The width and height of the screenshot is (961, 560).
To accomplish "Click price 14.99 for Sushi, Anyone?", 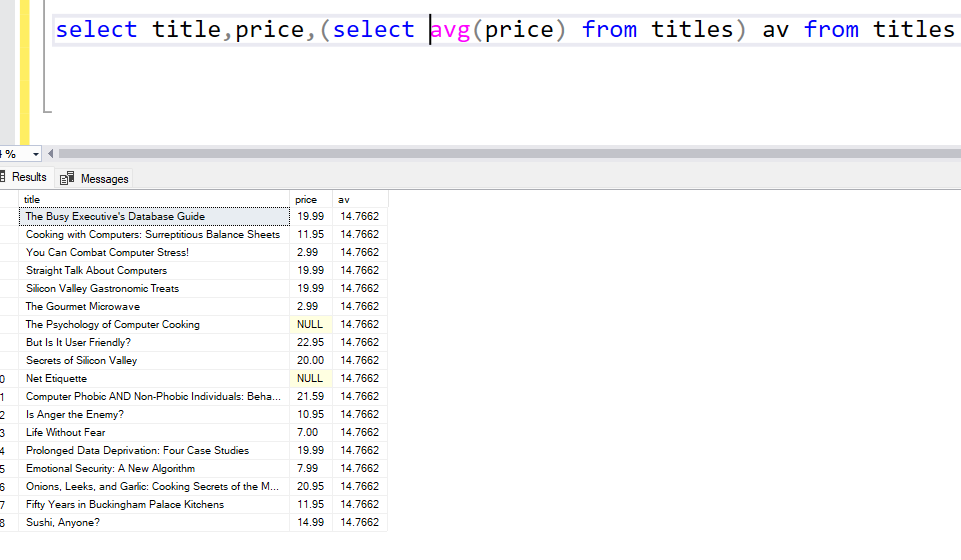I will click(x=311, y=523).
